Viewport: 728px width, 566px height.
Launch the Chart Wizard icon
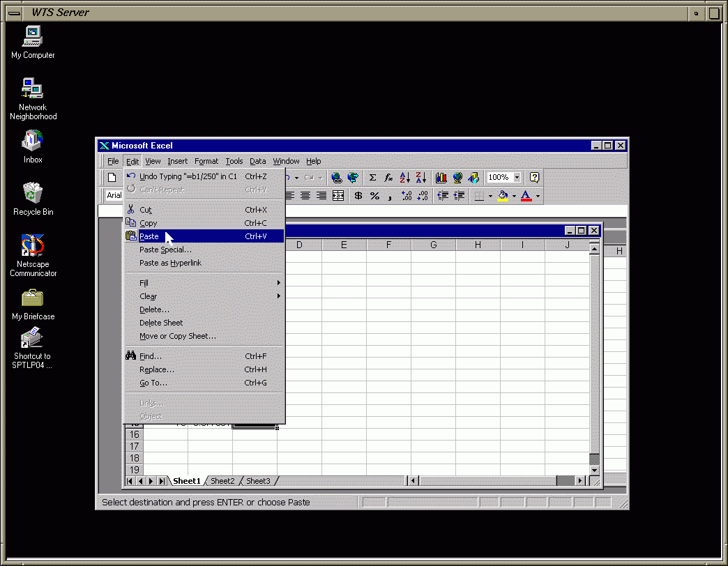441,178
